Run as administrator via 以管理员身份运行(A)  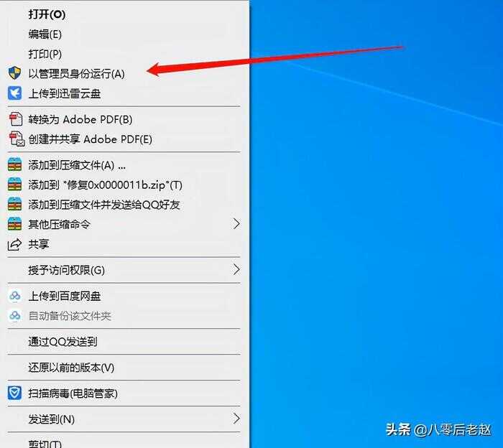(76, 74)
